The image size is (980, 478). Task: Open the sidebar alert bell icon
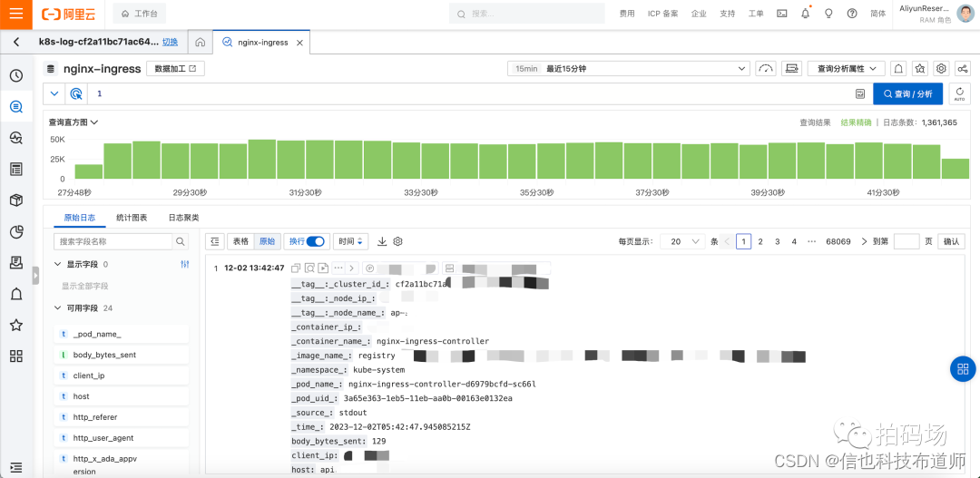[x=16, y=294]
